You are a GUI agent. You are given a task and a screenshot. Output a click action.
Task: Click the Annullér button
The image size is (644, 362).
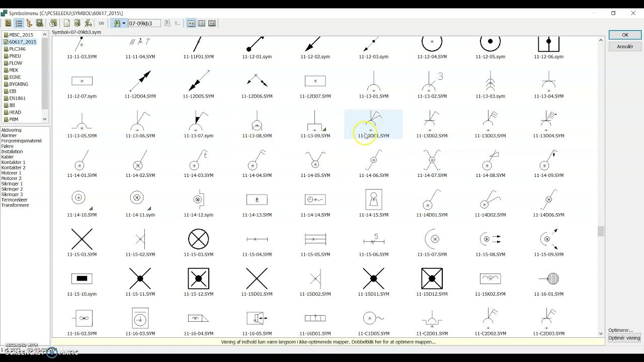625,46
